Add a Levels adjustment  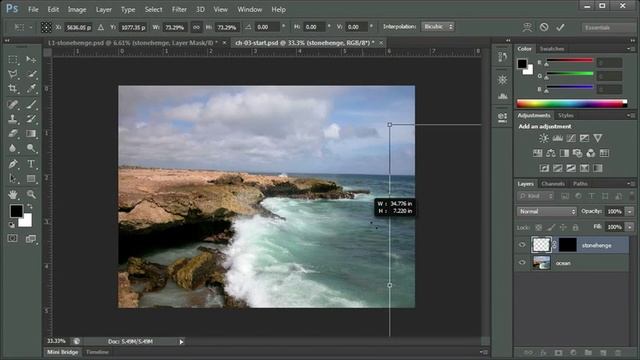[x=558, y=138]
